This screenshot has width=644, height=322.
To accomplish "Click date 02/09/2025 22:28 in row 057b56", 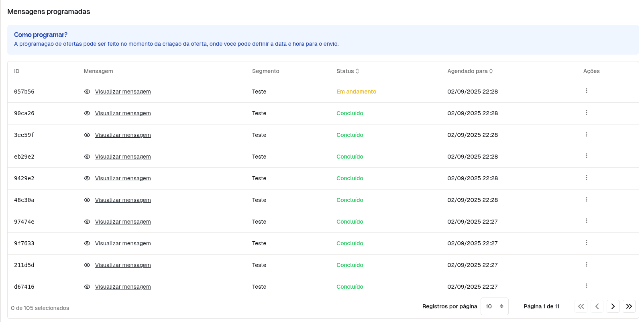I will click(473, 92).
